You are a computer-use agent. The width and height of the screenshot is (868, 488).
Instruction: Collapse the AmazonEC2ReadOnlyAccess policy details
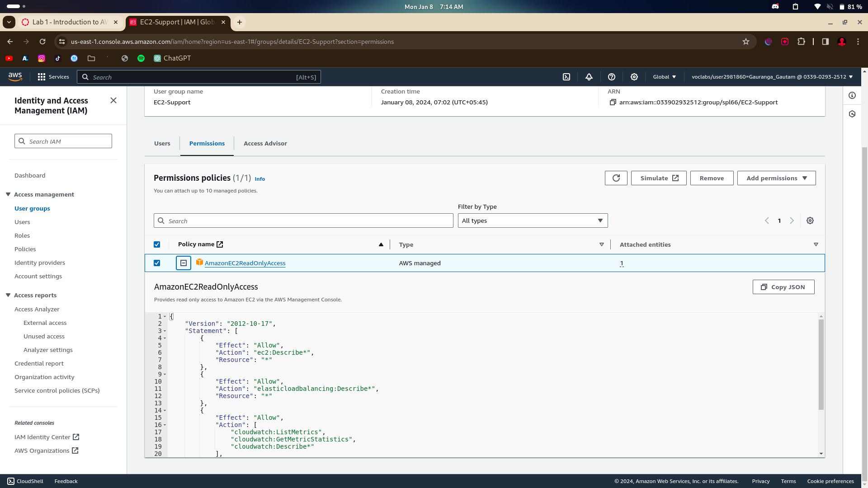[x=184, y=263]
